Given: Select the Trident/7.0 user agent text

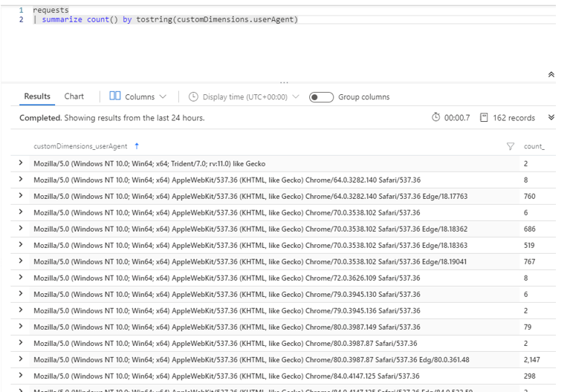Looking at the screenshot, I should (149, 164).
